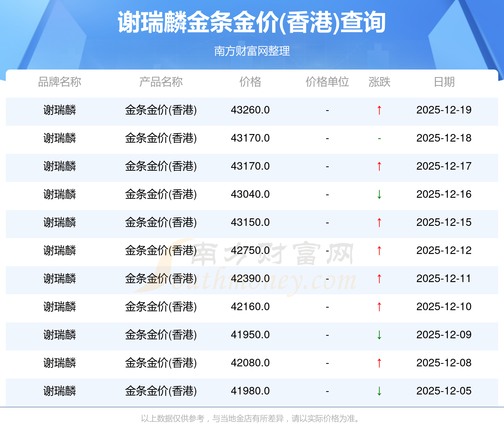504x424 pixels.
Task: Click the green dash in the 2025-12-18 row
Action: (379, 138)
